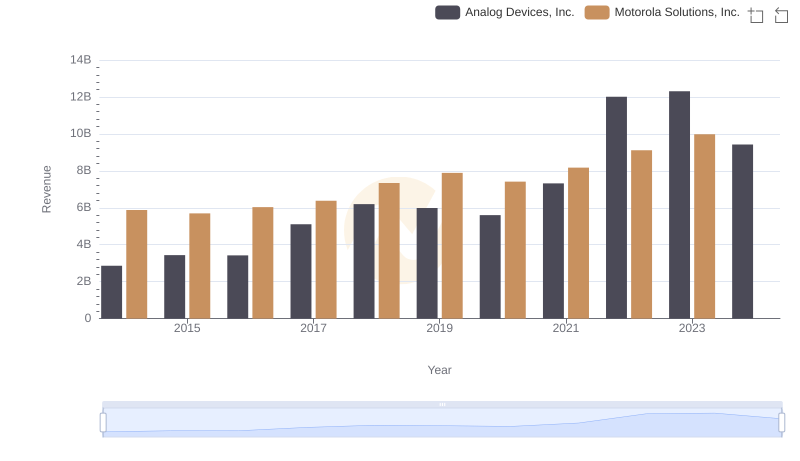Select the first dark Analog Devices bar
The image size is (800, 461).
(112, 292)
